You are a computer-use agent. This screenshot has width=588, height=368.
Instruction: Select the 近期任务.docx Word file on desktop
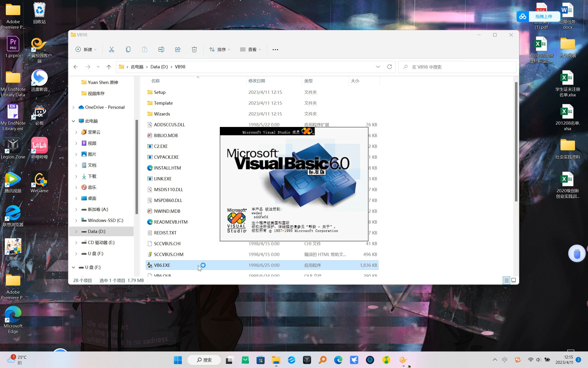(568, 16)
